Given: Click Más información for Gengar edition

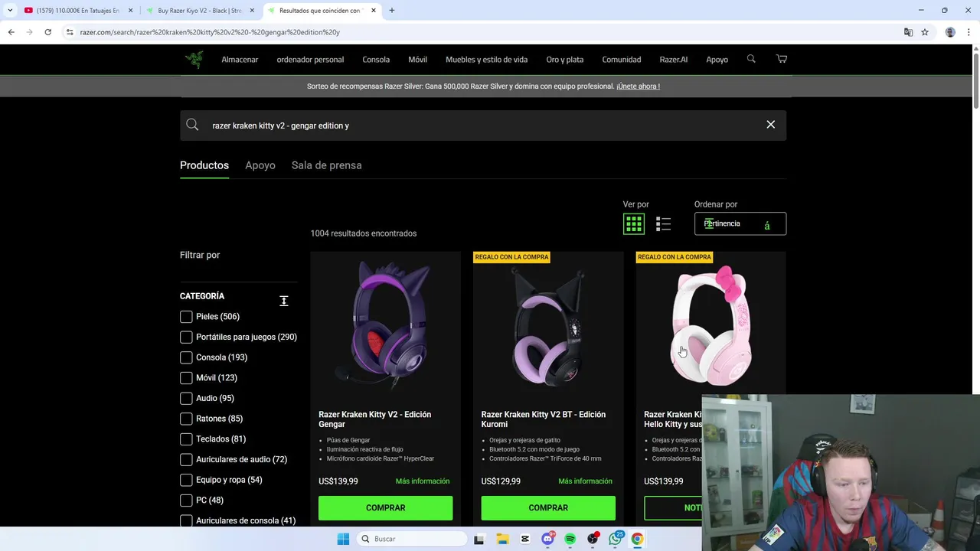Looking at the screenshot, I should (423, 481).
